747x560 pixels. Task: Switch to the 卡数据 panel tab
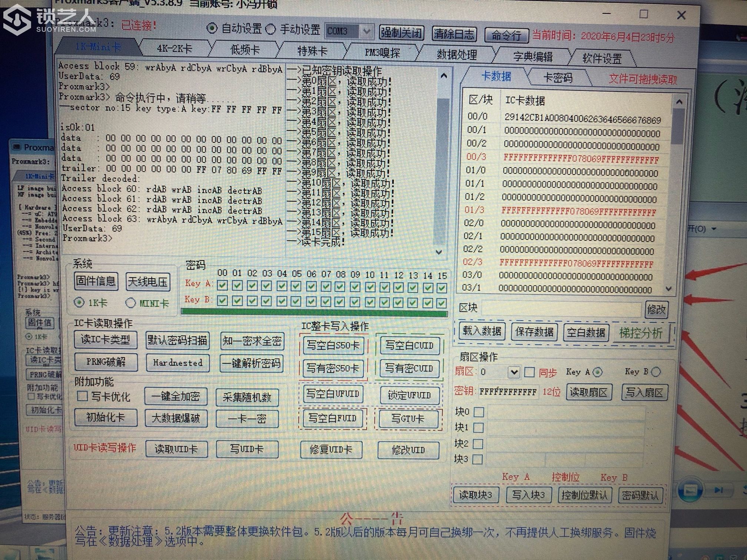496,76
